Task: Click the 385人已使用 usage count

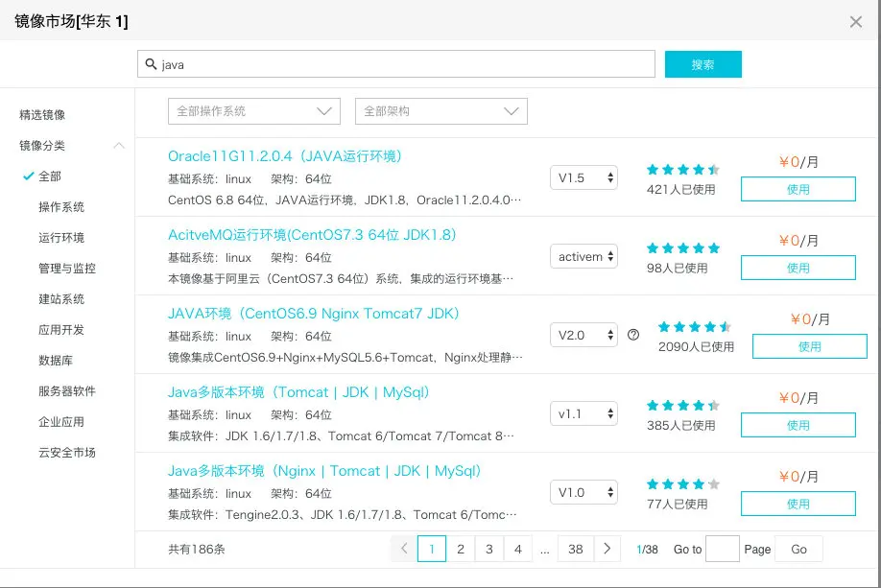Action: (681, 426)
